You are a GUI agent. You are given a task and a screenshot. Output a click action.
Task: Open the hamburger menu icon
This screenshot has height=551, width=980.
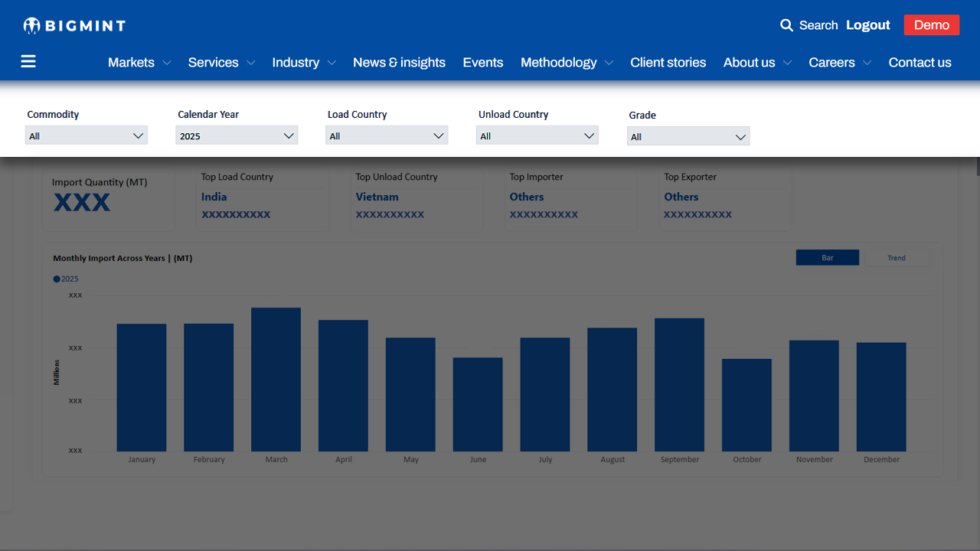click(28, 62)
